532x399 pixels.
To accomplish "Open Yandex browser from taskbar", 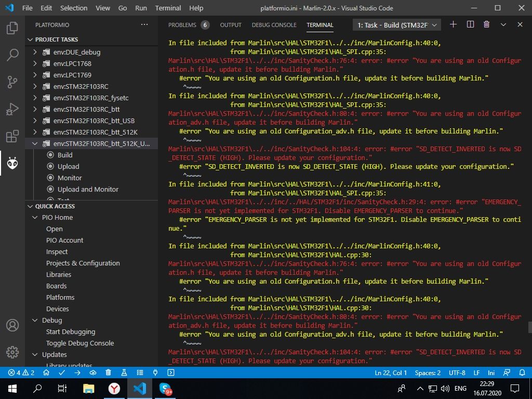I will pos(114,389).
